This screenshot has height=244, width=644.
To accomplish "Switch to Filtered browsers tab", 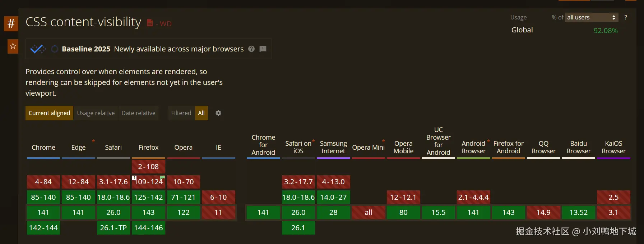I will point(181,113).
